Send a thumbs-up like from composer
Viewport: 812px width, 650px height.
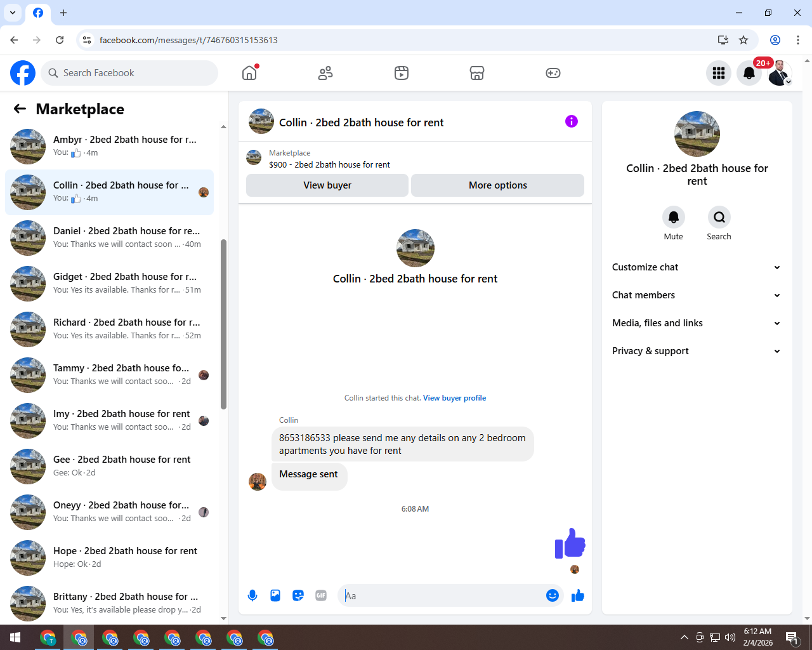click(578, 595)
